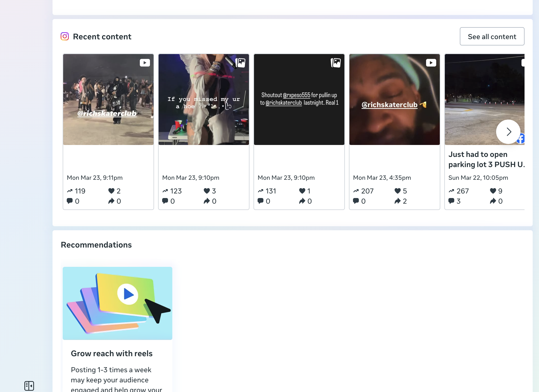Click the comments icon showing 3
This screenshot has width=539, height=392.
point(451,201)
